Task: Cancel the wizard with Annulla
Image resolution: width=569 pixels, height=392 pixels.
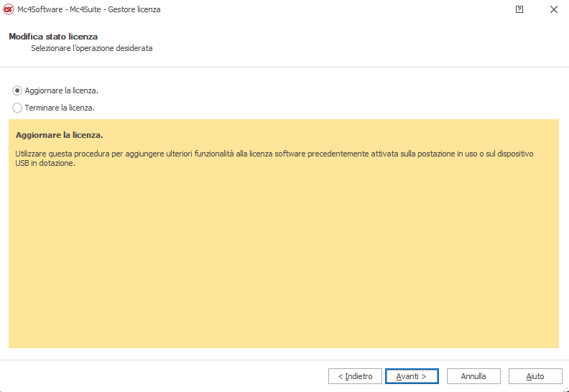Action: pos(473,376)
